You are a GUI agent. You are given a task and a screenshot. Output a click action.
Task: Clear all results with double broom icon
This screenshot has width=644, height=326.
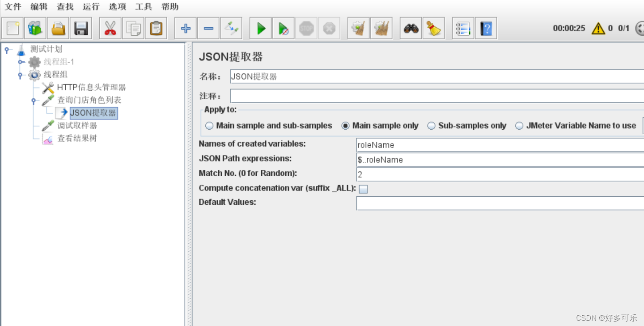(381, 29)
